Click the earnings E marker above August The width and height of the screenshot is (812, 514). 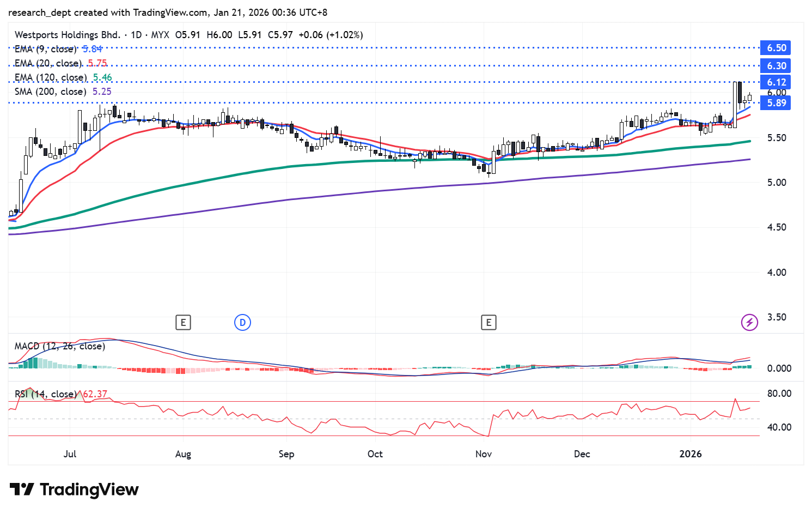(183, 323)
